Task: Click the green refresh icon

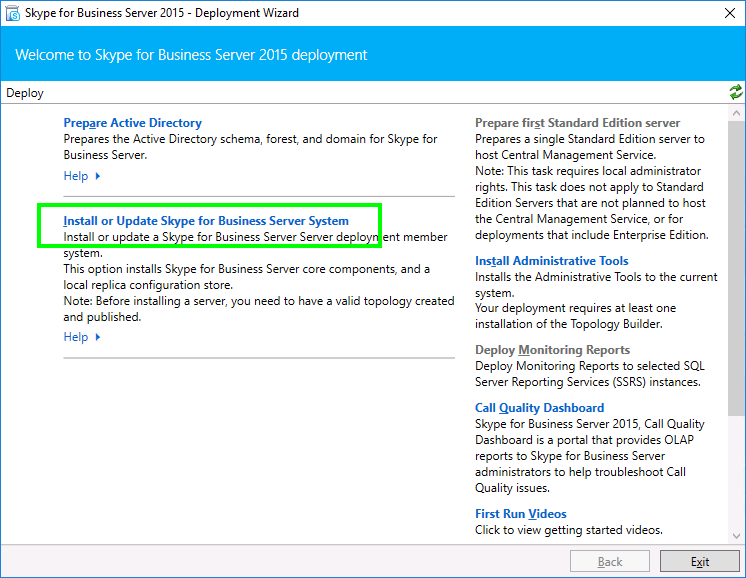Action: [x=736, y=92]
